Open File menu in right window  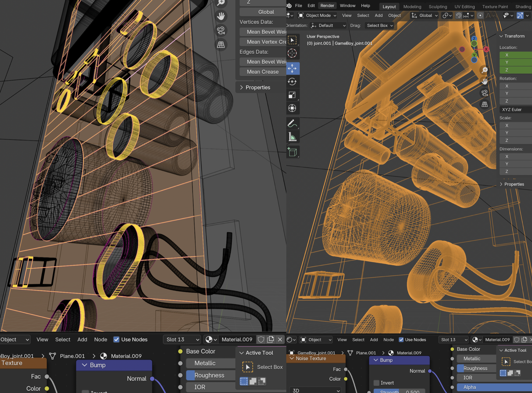[299, 6]
